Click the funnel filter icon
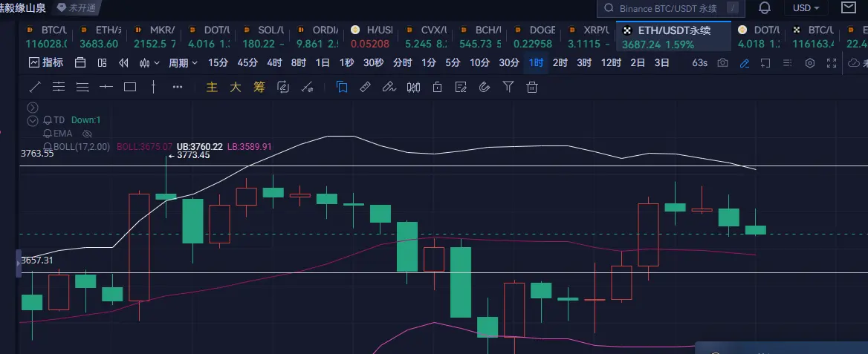 [x=508, y=87]
